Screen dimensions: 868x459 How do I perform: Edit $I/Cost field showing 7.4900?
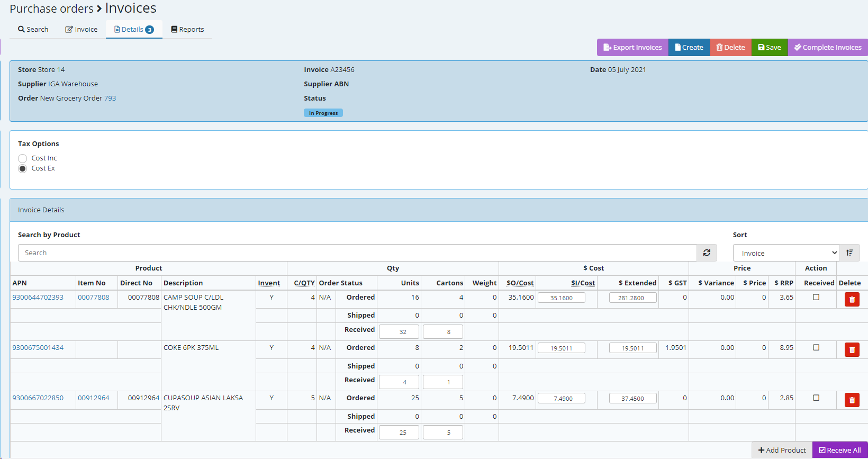point(562,398)
